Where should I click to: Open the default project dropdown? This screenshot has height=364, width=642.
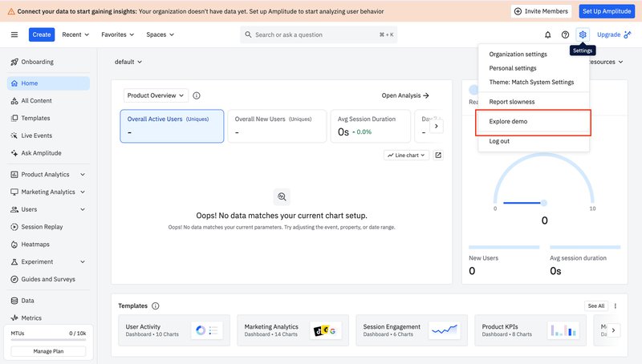pyautogui.click(x=128, y=62)
